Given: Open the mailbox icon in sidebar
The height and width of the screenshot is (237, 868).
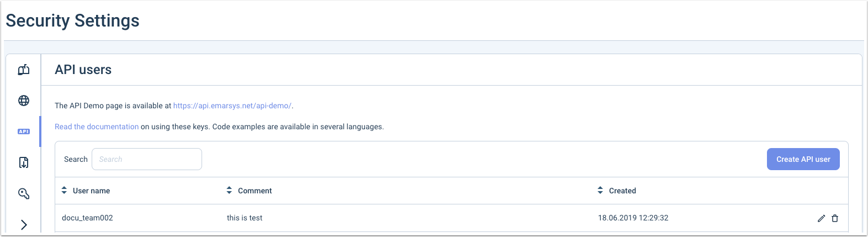Looking at the screenshot, I should pos(24,70).
